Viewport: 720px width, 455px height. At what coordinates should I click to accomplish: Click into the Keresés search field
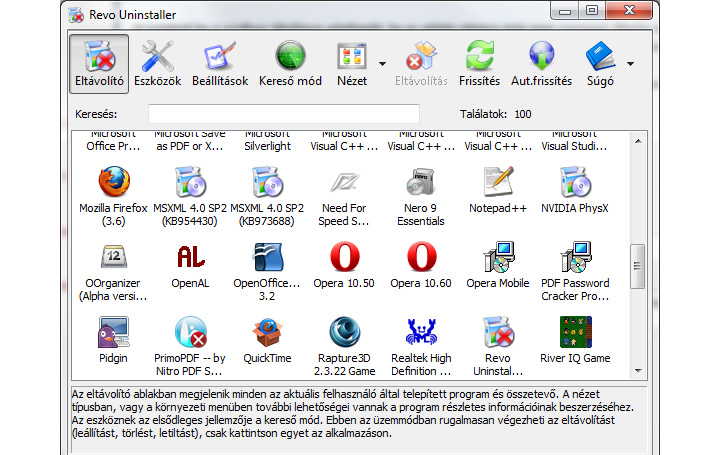click(x=284, y=114)
